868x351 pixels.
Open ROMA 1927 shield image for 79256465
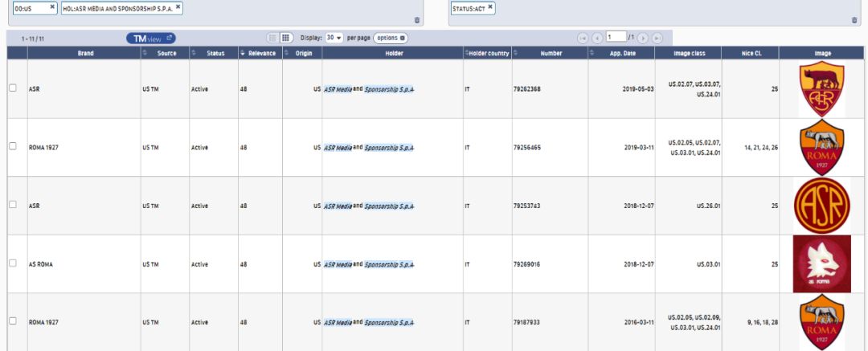(x=821, y=147)
